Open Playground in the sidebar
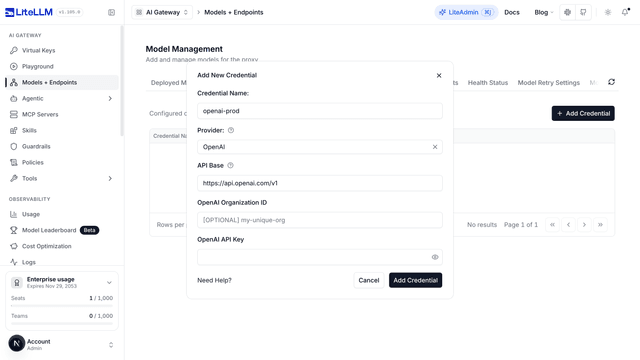This screenshot has height=360, width=640. [x=62, y=66]
